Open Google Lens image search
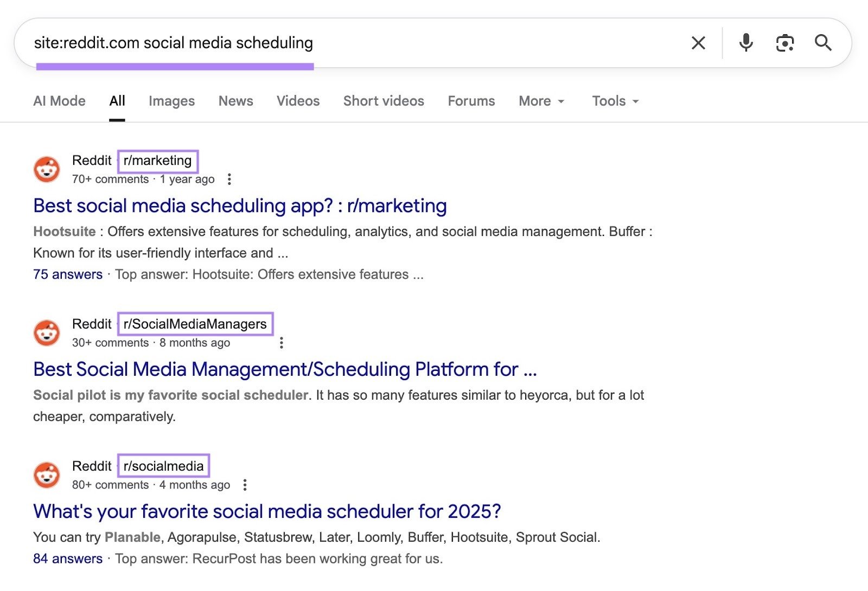Screen dimensions: 868x591 (785, 42)
